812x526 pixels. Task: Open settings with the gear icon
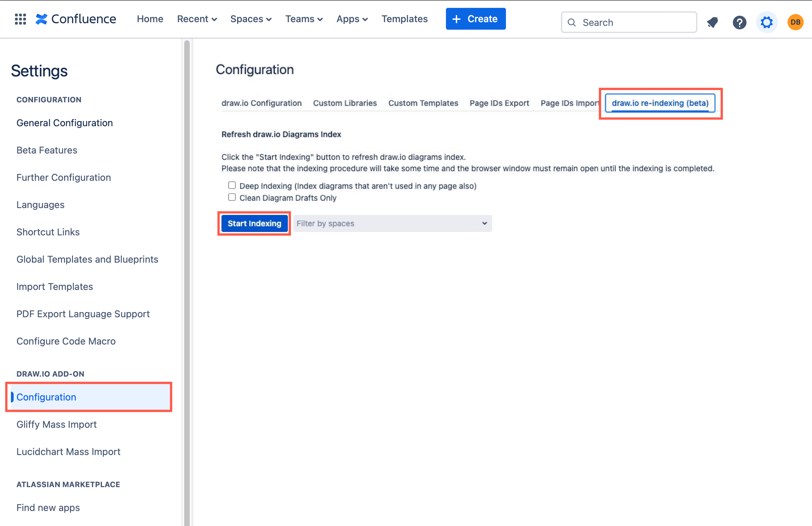pos(767,22)
